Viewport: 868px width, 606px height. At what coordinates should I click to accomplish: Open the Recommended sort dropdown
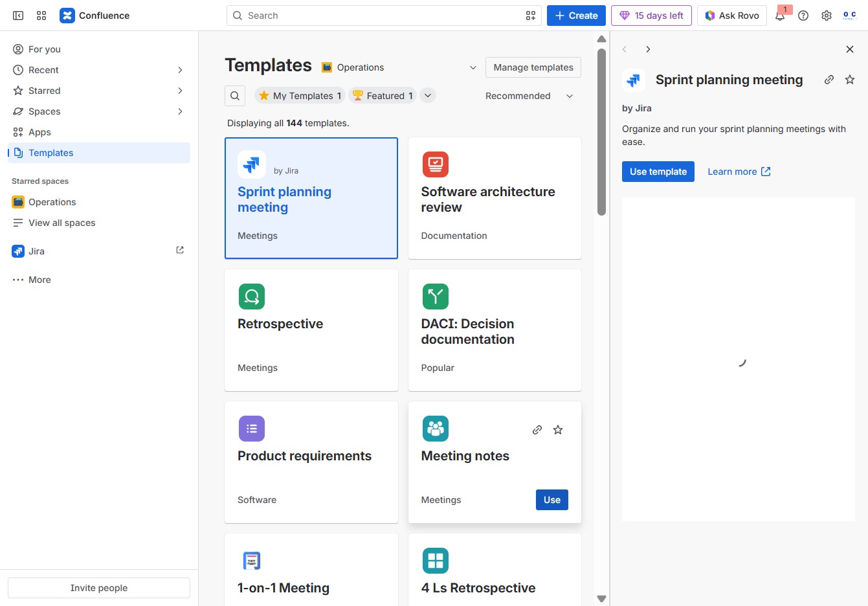point(529,96)
